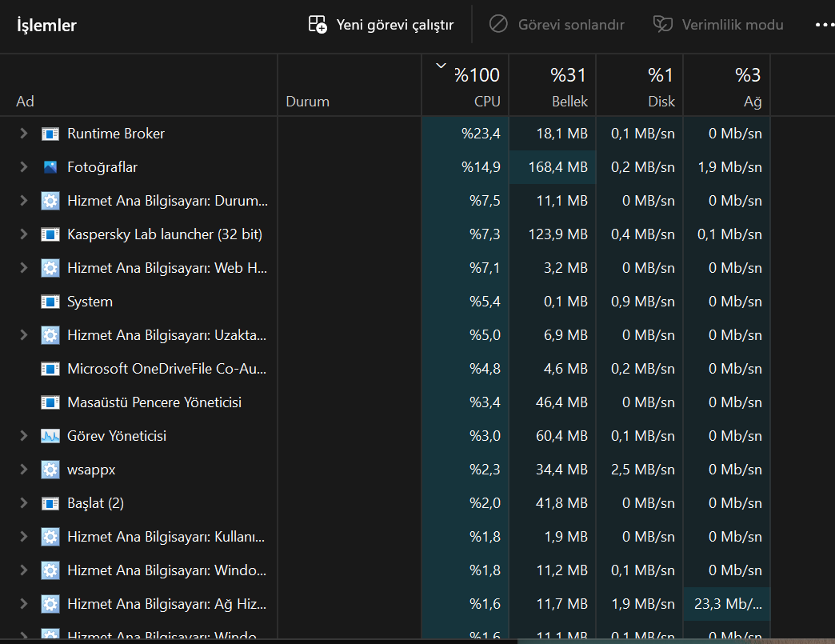Click the Verimlilik modu leaf icon
The height and width of the screenshot is (644, 835).
click(x=663, y=24)
